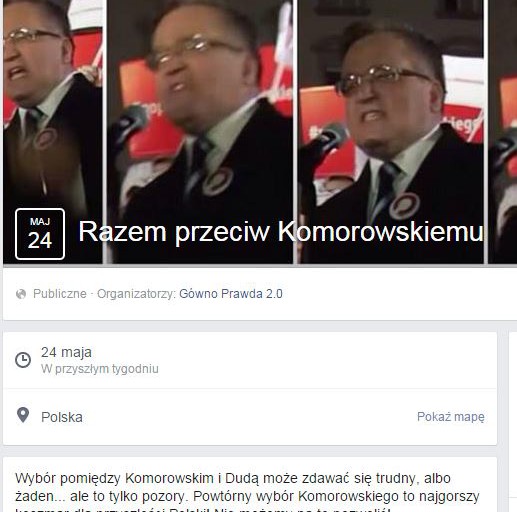The height and width of the screenshot is (512, 517).
Task: Open the Gówno Prawda 2.0 organizer page
Action: 231,294
